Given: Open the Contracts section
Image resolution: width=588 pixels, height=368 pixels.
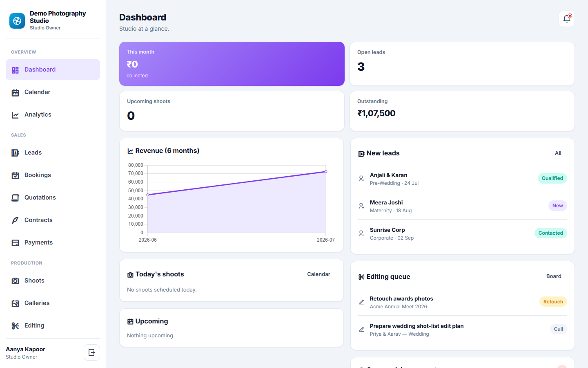Looking at the screenshot, I should pyautogui.click(x=53, y=220).
